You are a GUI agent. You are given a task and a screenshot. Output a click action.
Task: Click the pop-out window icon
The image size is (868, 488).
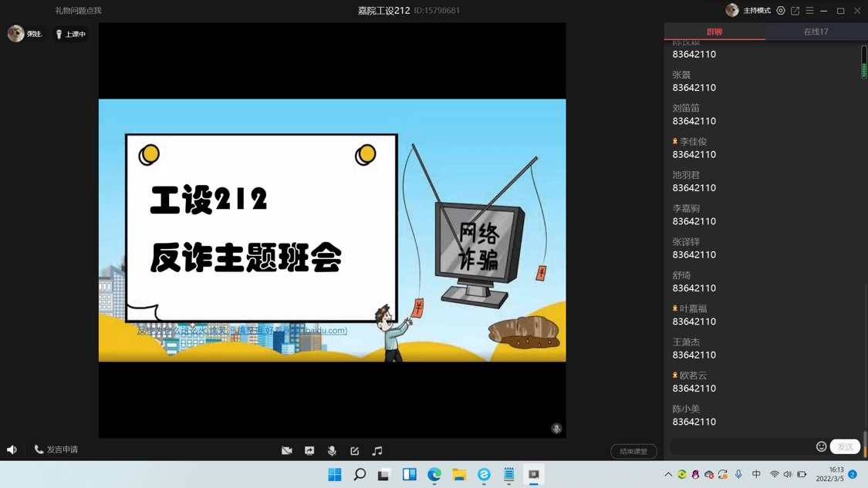[795, 11]
